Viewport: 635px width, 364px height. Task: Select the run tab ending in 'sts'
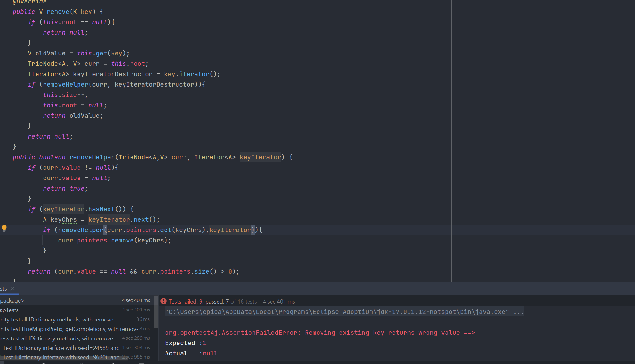click(3, 289)
